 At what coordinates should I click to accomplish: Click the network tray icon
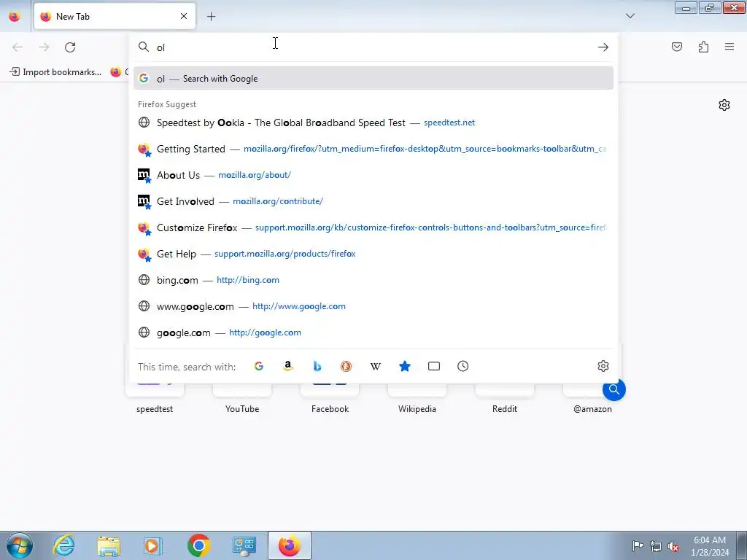(656, 546)
